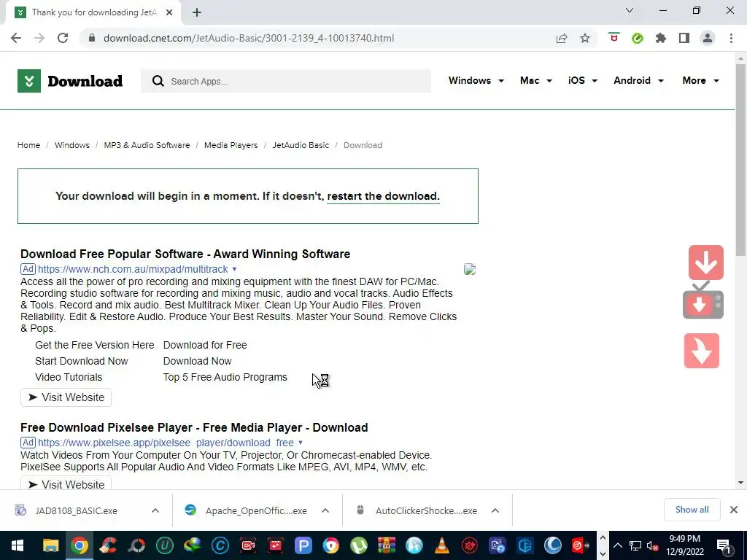
Task: Click the TV-shaped video download icon
Action: 703,301
